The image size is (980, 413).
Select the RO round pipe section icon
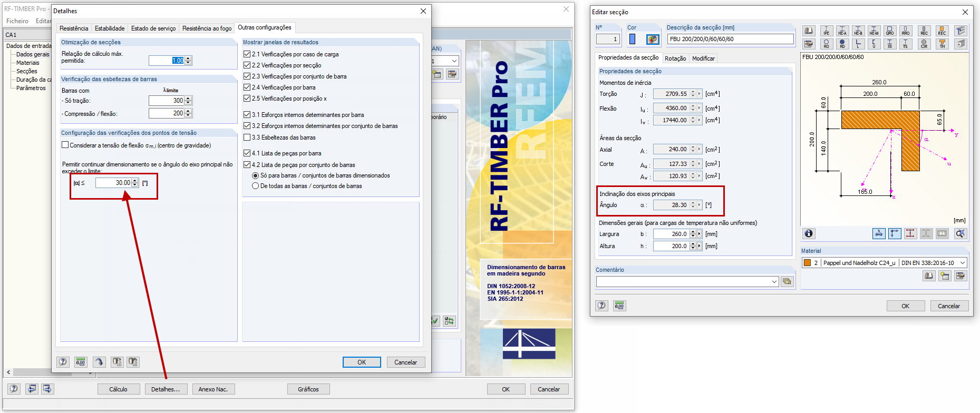point(826,44)
